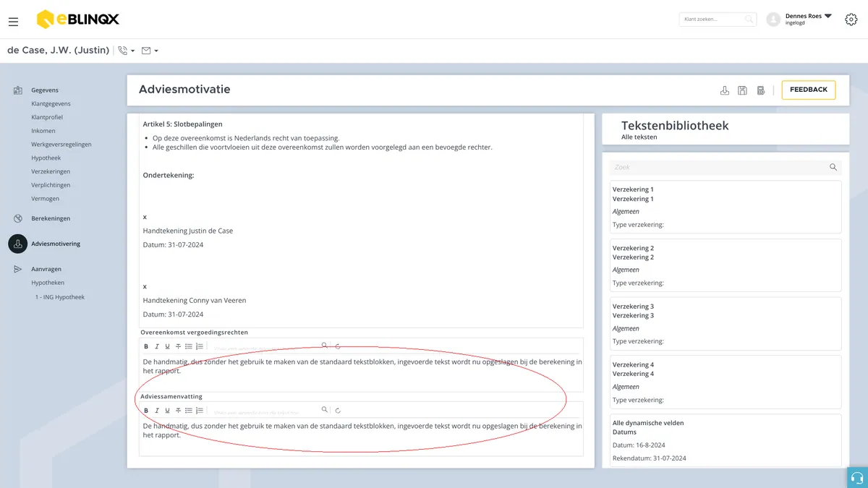868x488 pixels.
Task: Open the hamburger navigation menu
Action: point(13,22)
